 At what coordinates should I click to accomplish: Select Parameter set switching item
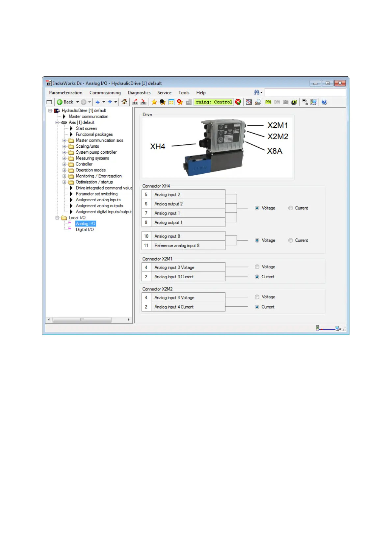pos(97,194)
